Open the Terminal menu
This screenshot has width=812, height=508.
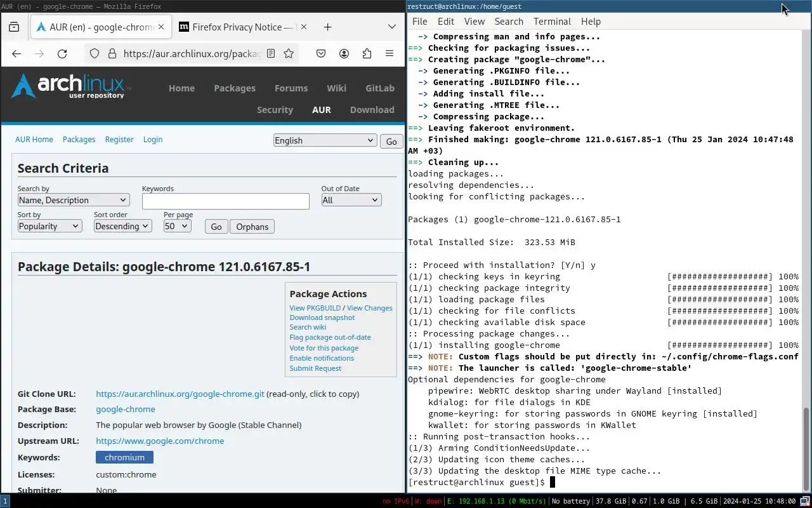point(552,22)
